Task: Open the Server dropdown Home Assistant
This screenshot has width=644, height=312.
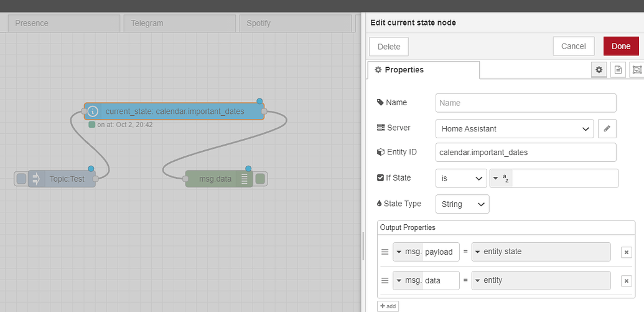Action: pos(515,129)
